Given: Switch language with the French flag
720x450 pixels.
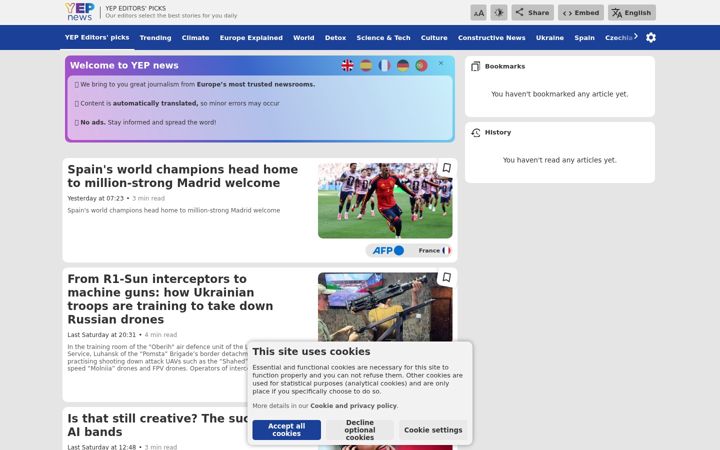Looking at the screenshot, I should tap(384, 66).
